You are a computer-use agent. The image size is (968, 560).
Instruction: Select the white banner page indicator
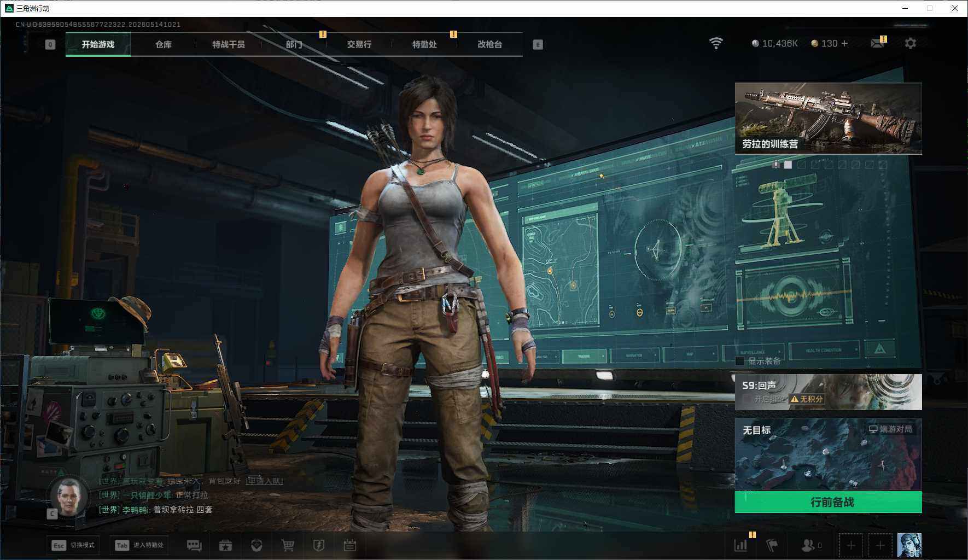(x=788, y=165)
